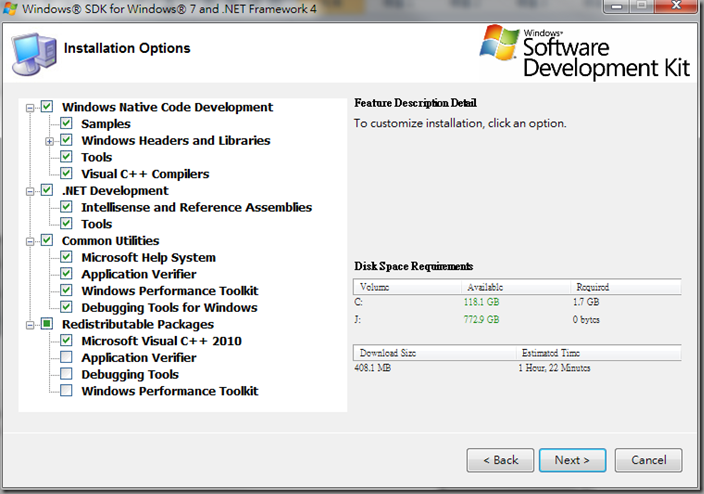Image resolution: width=704 pixels, height=494 pixels.
Task: Click the title bar Windows flag icon
Action: (10, 9)
